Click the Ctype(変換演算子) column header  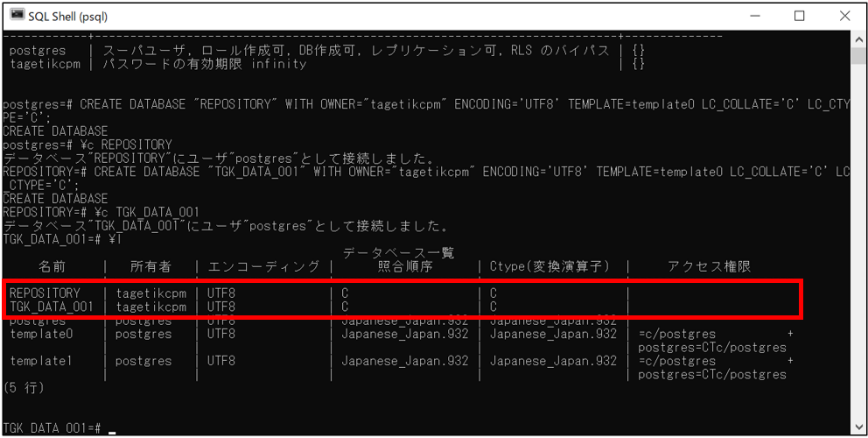(549, 266)
